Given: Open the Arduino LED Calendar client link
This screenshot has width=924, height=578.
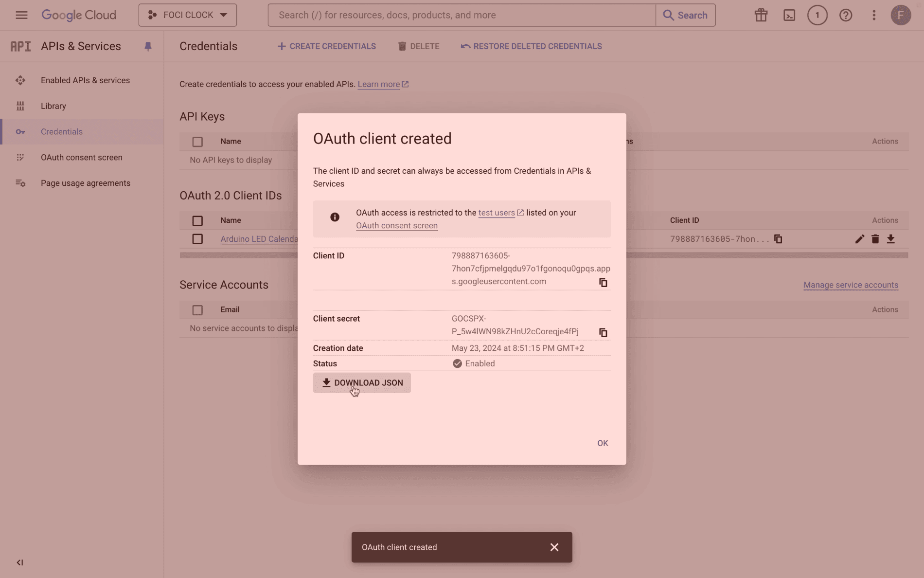Looking at the screenshot, I should pos(259,239).
